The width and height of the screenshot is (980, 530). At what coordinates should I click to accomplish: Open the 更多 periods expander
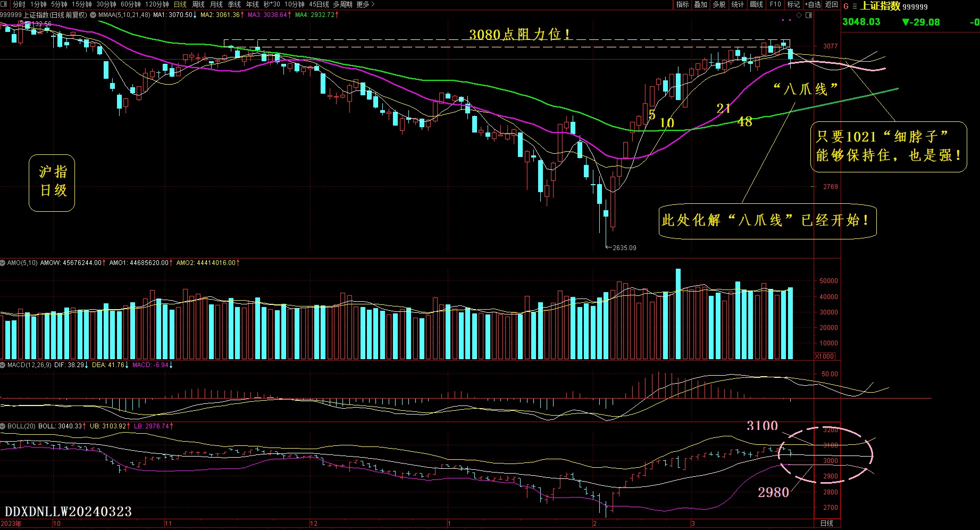pos(365,4)
